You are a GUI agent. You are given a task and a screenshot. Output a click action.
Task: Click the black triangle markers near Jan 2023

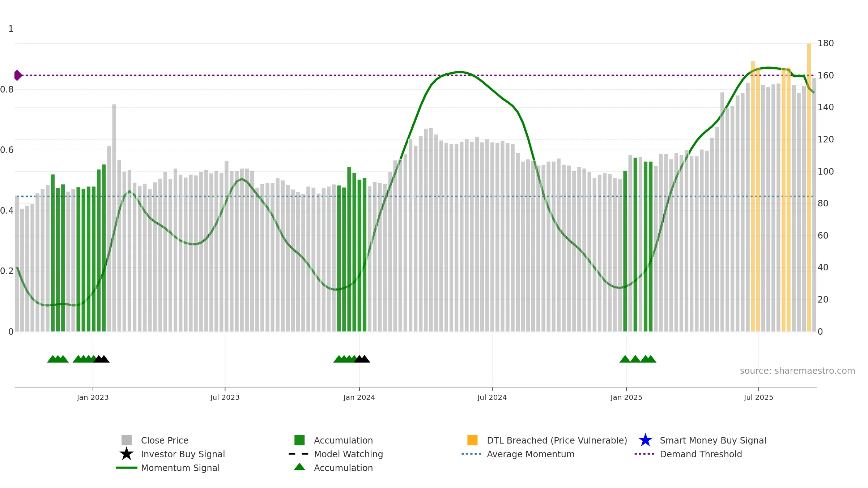pos(101,359)
